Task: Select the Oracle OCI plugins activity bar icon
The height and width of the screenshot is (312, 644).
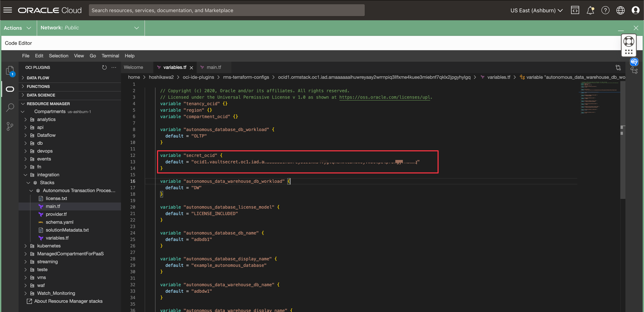Action: (10, 89)
